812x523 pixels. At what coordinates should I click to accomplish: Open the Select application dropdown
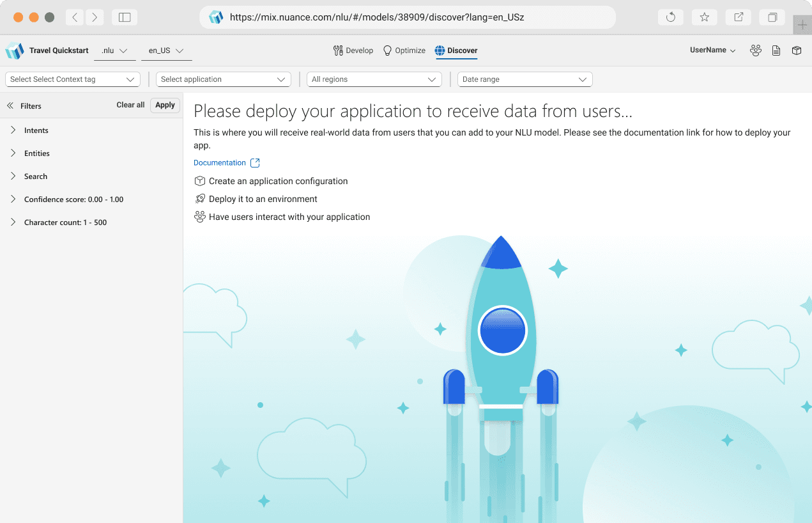tap(224, 79)
